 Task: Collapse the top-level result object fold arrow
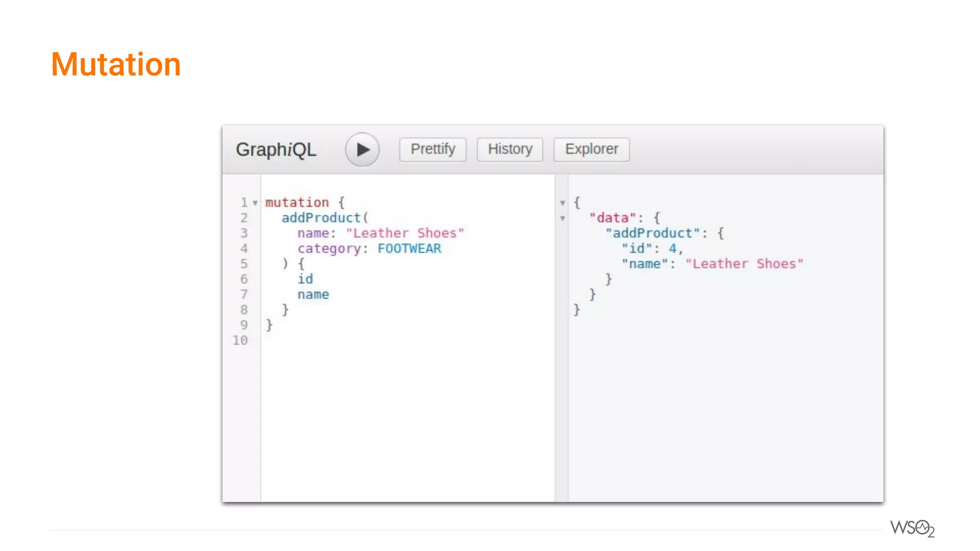click(x=563, y=203)
